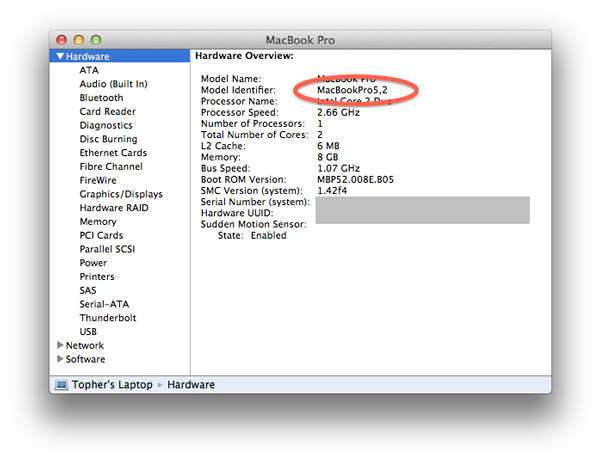Click Topher's Laptop in path bar
The width and height of the screenshot is (600, 461).
click(x=112, y=385)
